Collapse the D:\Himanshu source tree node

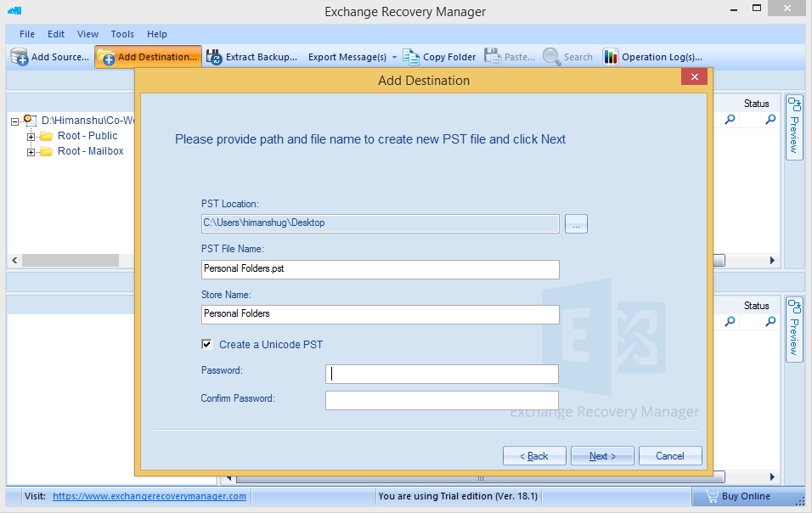click(15, 121)
